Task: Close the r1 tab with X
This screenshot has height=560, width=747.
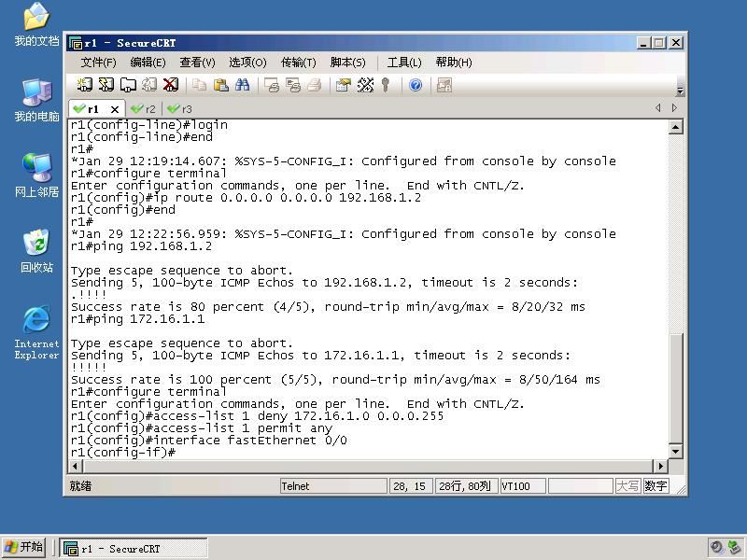Action: 115,109
